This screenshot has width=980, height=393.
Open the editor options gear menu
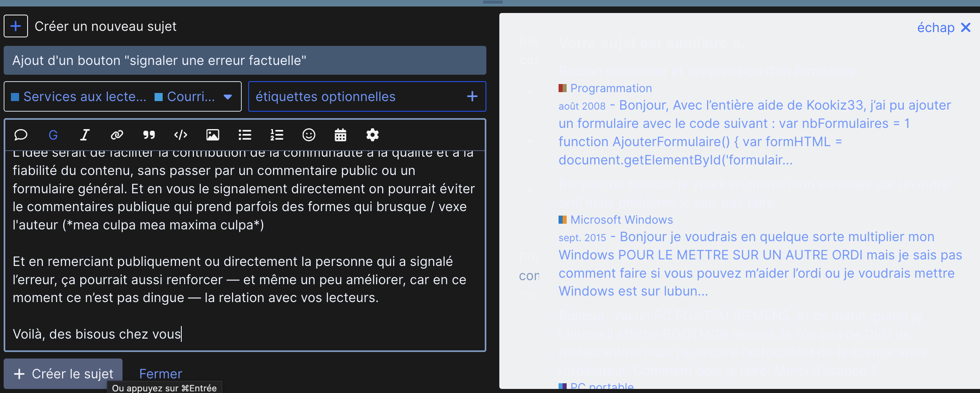(372, 135)
